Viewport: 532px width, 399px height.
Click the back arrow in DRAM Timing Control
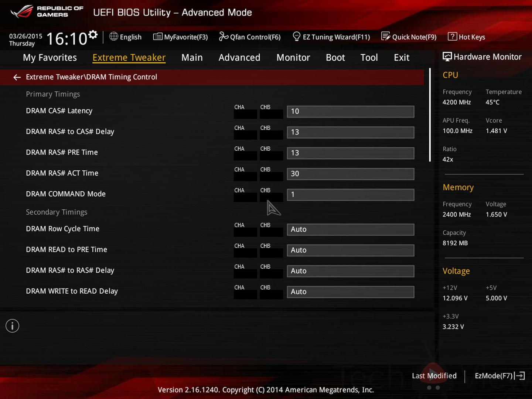[x=17, y=77]
